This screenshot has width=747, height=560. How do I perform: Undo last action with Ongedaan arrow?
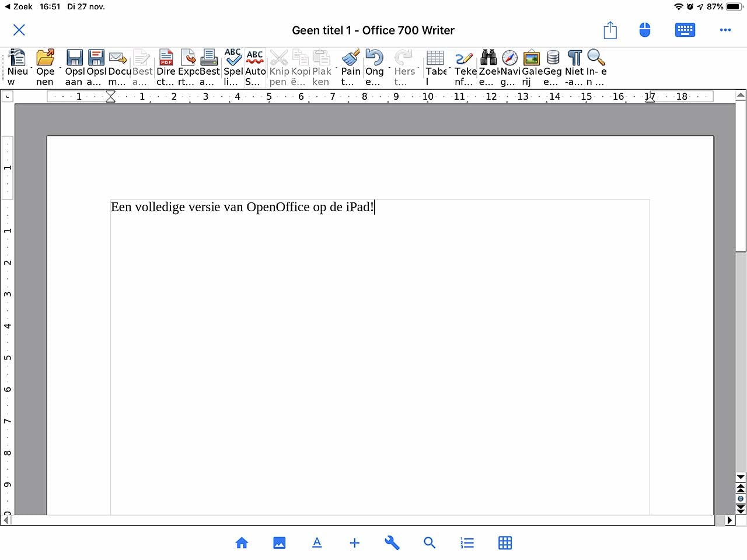click(374, 57)
